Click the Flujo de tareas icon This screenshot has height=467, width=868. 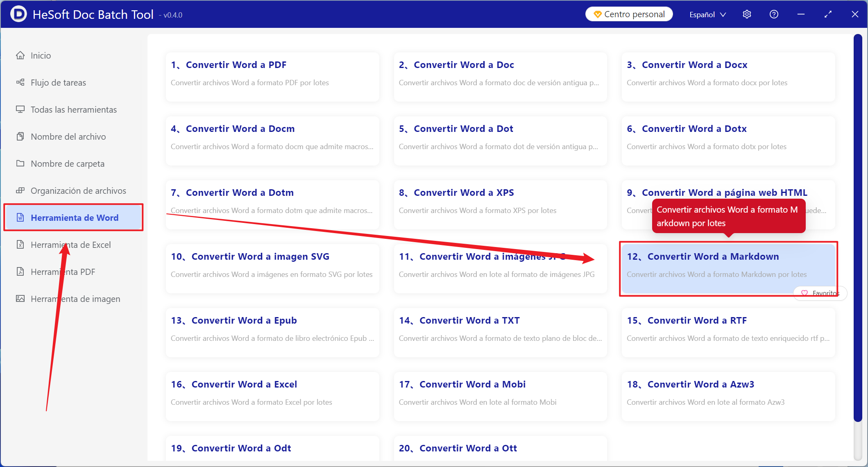20,82
